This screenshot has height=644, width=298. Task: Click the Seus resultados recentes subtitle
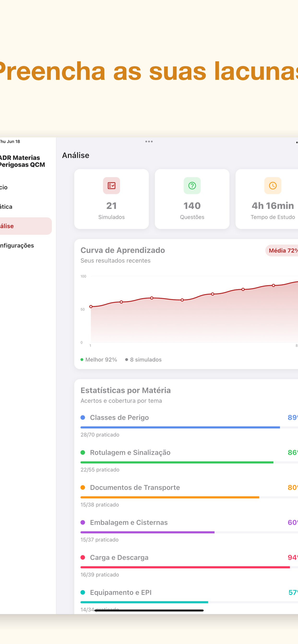tap(115, 260)
